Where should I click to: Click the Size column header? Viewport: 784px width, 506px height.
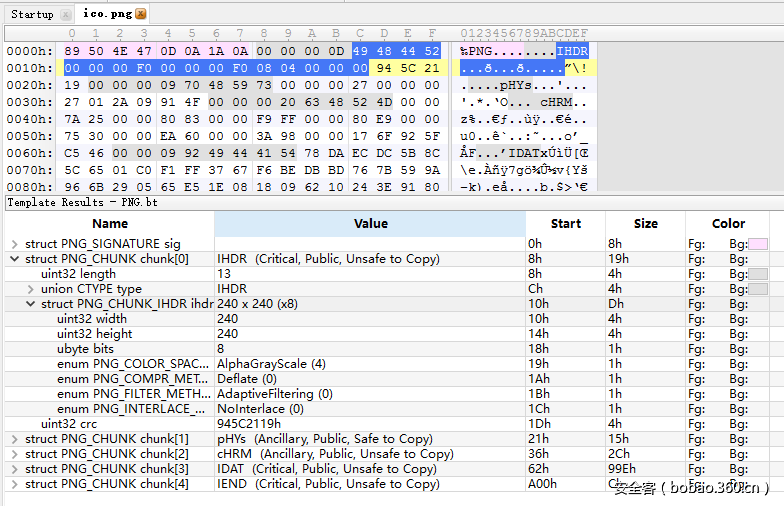646,224
